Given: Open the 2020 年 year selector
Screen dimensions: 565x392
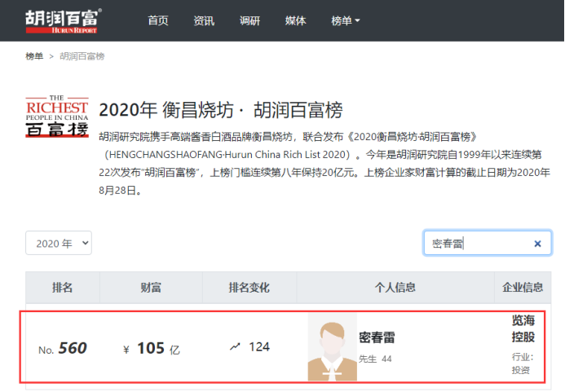Looking at the screenshot, I should 59,243.
